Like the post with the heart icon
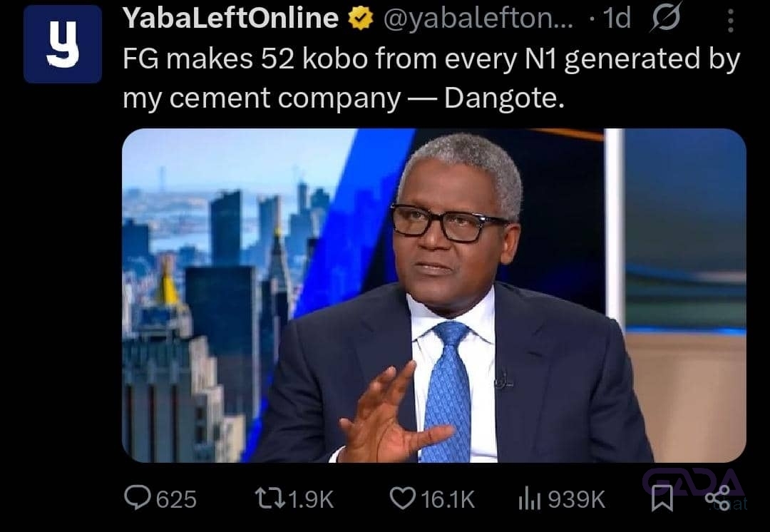Image resolution: width=770 pixels, height=532 pixels. tap(402, 498)
